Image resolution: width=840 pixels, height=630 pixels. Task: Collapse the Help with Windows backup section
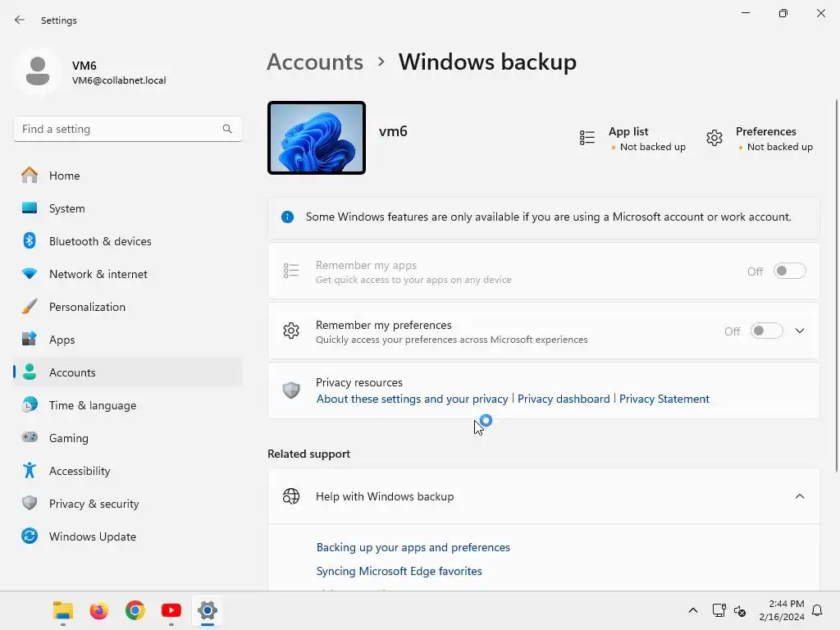point(800,496)
